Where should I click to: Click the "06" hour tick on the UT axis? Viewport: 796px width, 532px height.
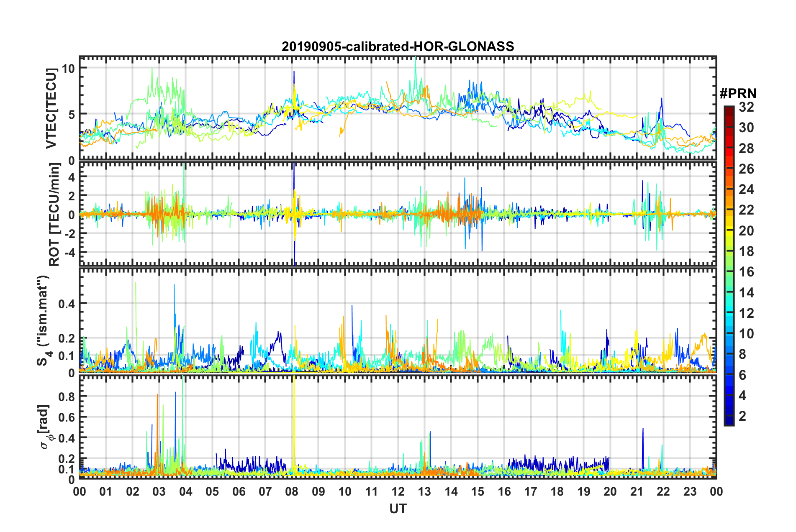pyautogui.click(x=239, y=491)
